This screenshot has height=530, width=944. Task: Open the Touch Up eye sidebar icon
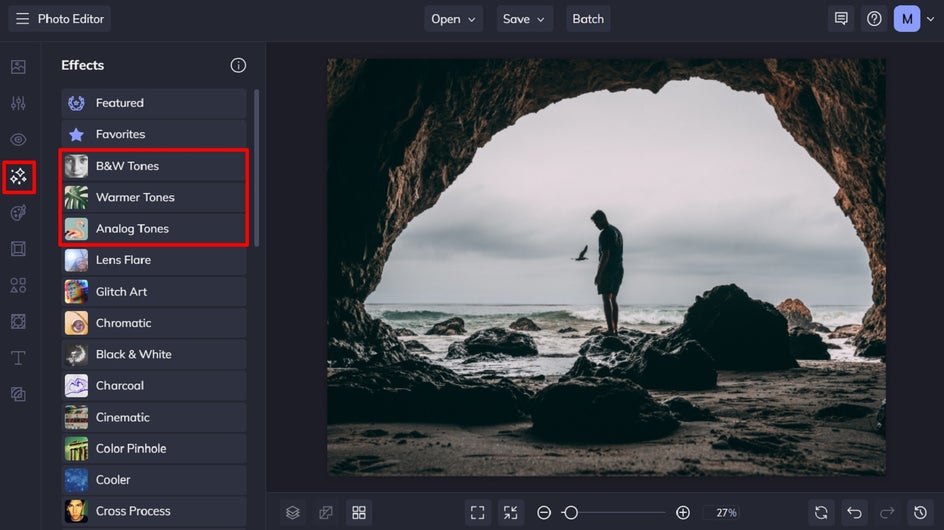(x=18, y=140)
